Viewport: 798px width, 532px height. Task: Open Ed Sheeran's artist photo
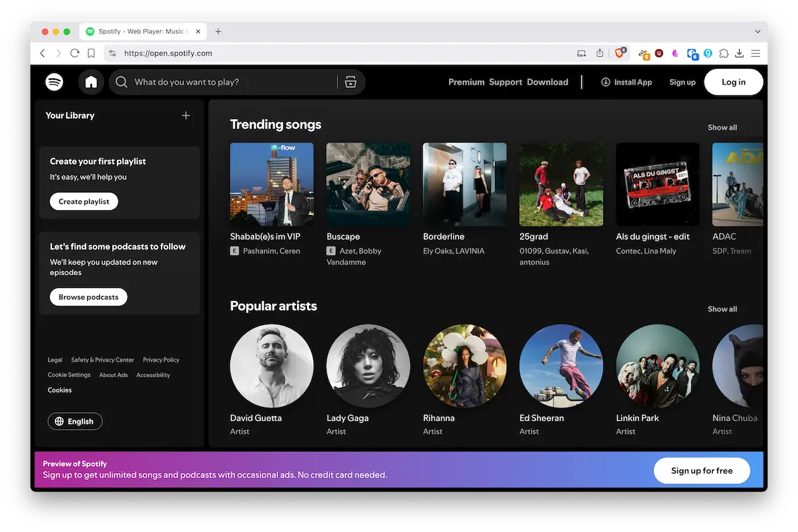click(x=561, y=366)
